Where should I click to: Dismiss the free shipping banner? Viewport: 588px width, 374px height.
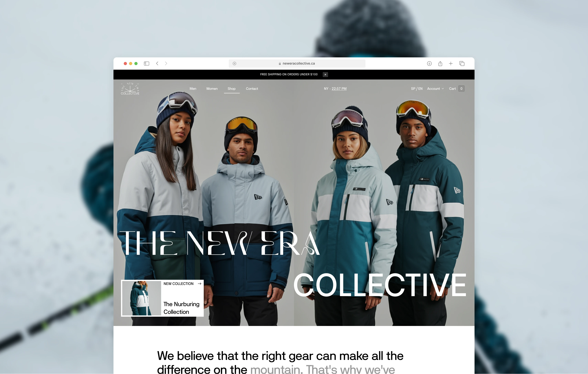click(325, 75)
